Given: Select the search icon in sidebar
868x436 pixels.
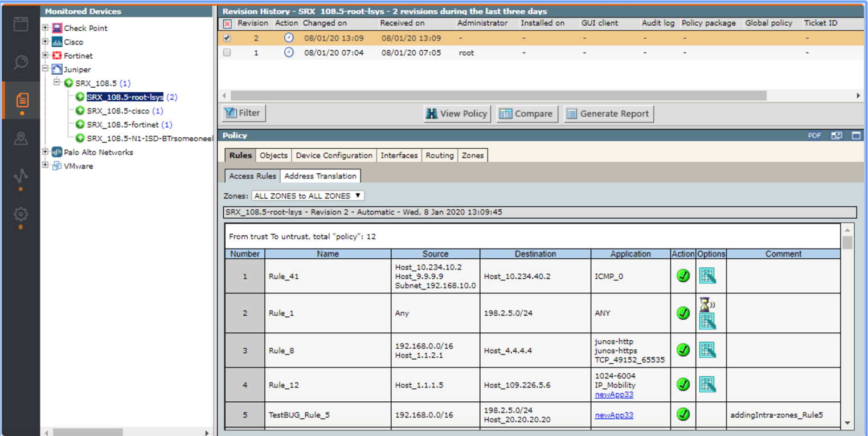Looking at the screenshot, I should [x=21, y=63].
